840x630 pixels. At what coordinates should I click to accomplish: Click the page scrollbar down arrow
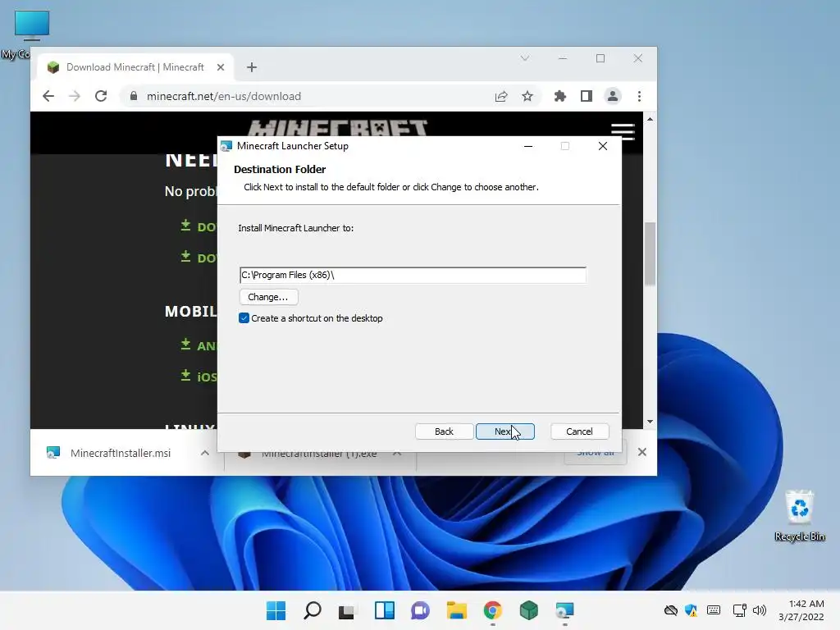tap(650, 422)
